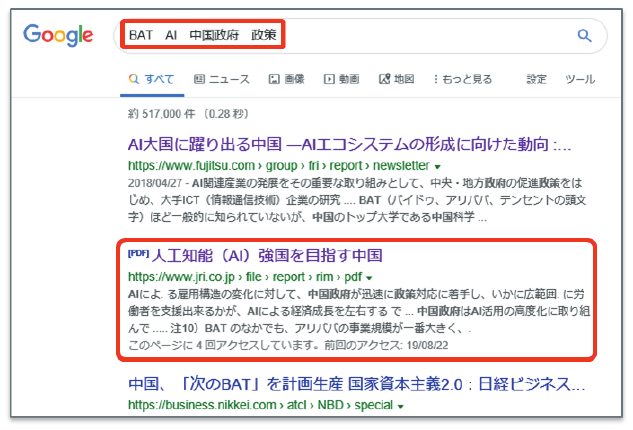This screenshot has height=430, width=633.
Task: Click the business.nikkei.com result URL
Action: click(x=260, y=405)
